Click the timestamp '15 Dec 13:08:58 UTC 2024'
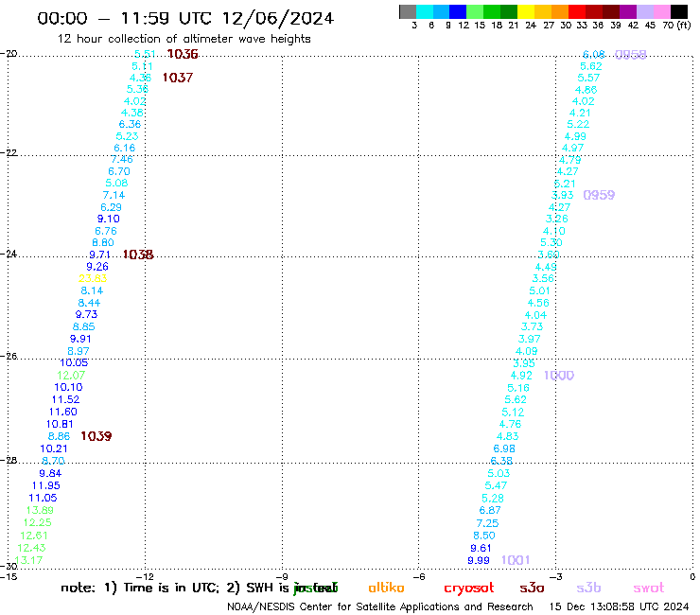This screenshot has width=700, height=615. pyautogui.click(x=619, y=606)
